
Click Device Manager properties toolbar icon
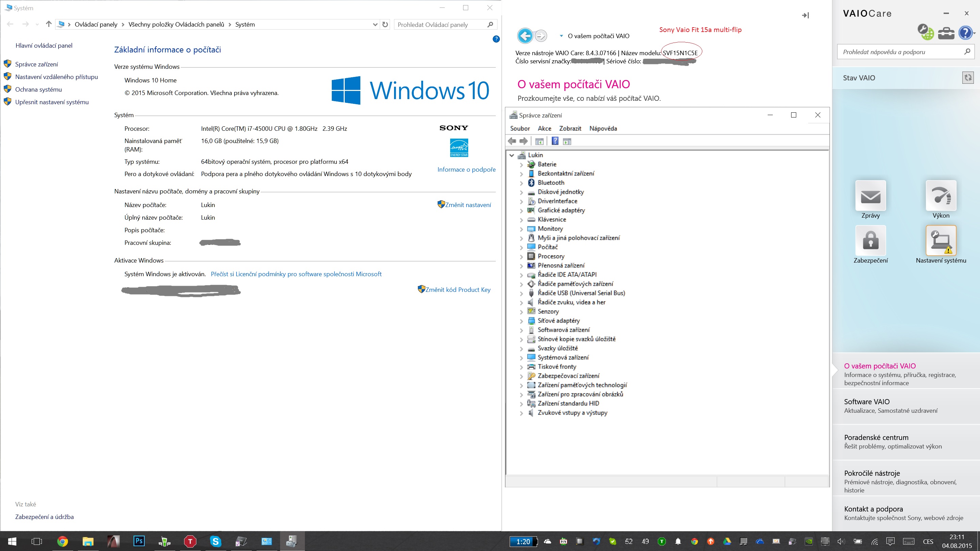point(539,141)
